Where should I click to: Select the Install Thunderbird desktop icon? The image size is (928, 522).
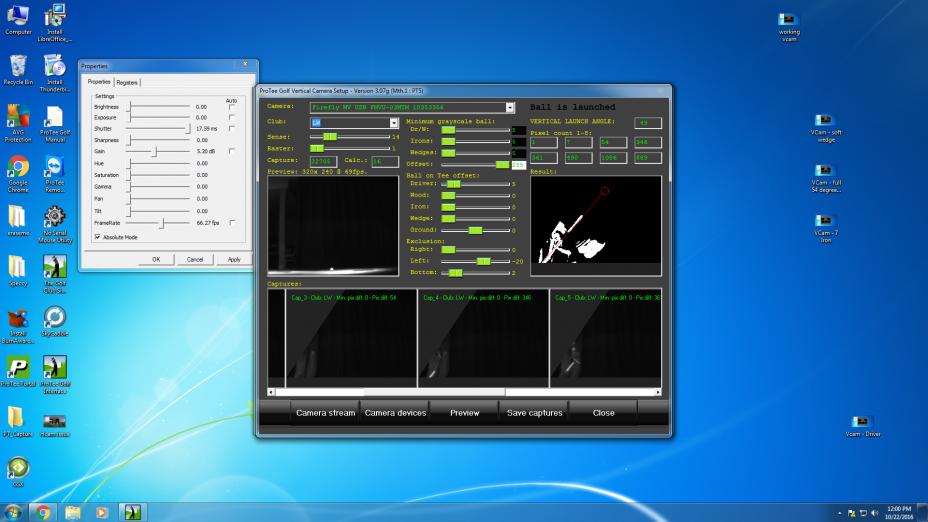54,73
